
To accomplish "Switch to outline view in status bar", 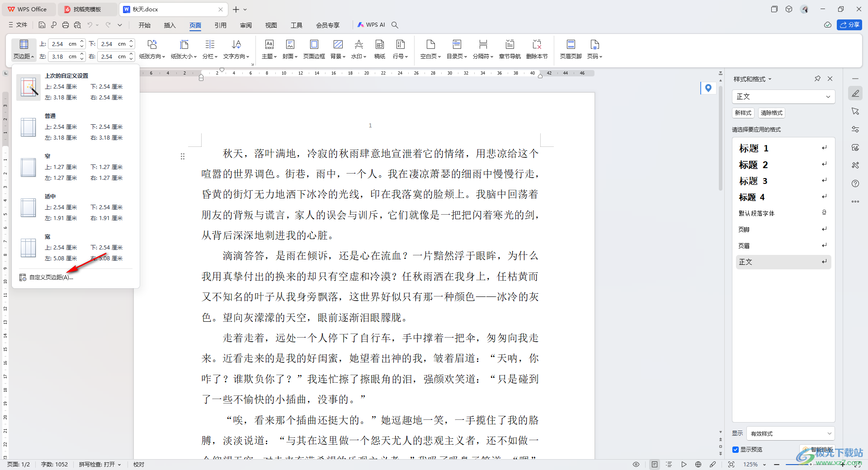I will tap(669, 464).
